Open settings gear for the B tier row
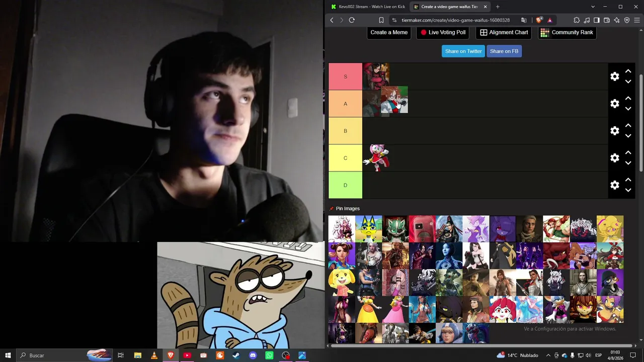 point(614,131)
